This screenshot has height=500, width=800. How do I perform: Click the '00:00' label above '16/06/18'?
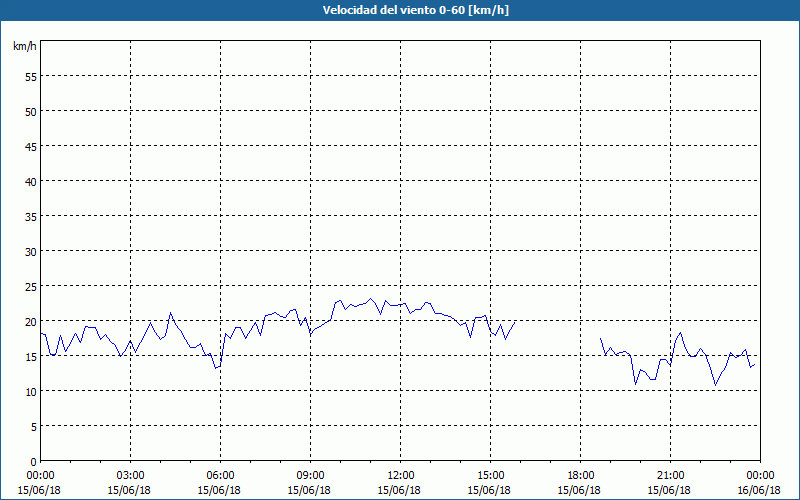click(760, 476)
